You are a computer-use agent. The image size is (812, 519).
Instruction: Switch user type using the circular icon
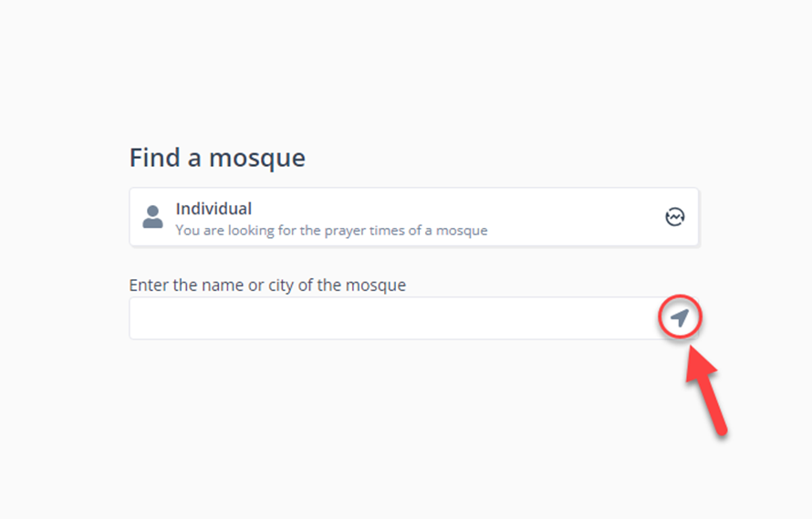[x=674, y=217]
